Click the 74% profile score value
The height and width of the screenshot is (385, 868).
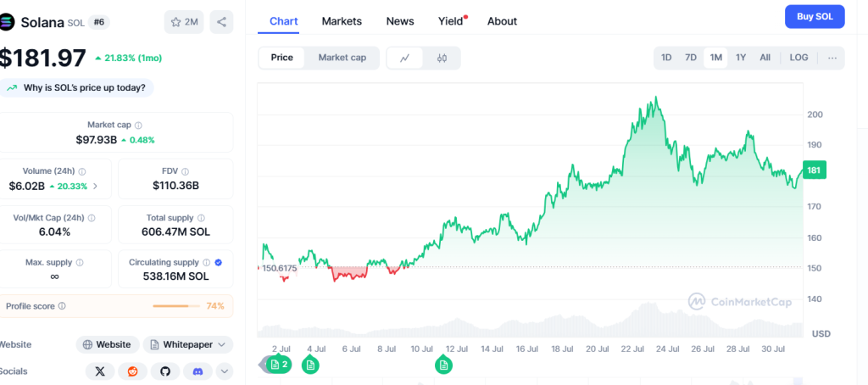point(215,306)
